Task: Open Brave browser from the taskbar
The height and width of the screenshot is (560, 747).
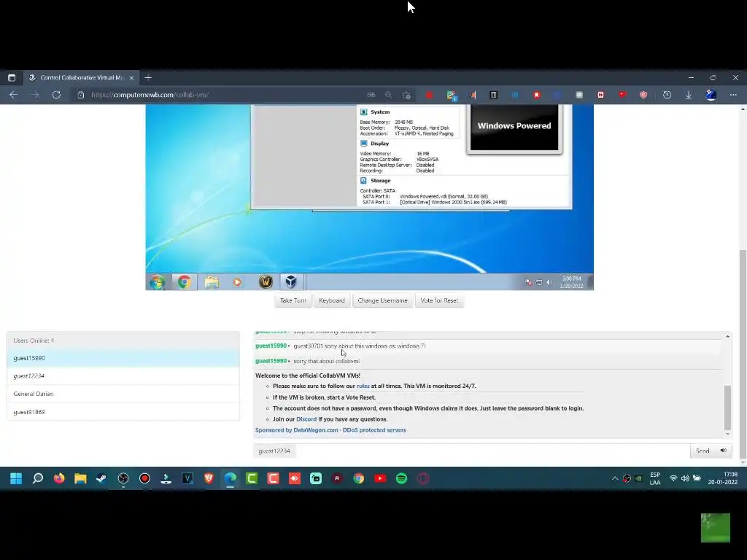Action: tap(209, 478)
